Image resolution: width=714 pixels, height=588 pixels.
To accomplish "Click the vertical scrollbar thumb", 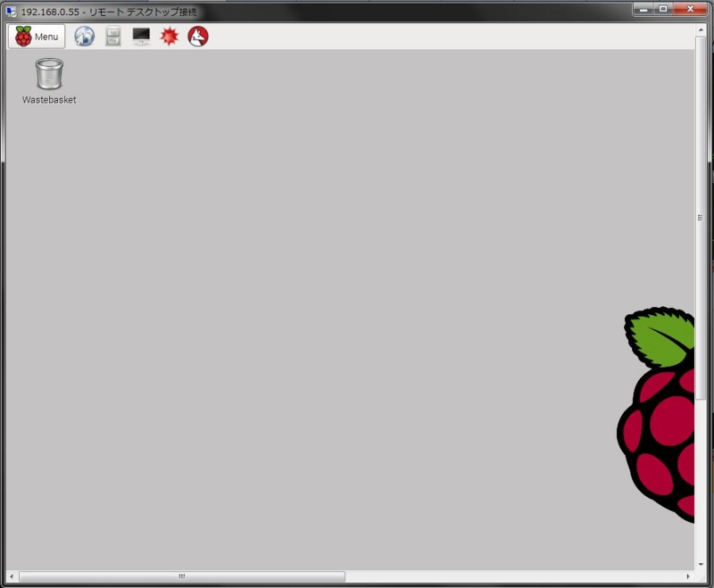I will 701,218.
